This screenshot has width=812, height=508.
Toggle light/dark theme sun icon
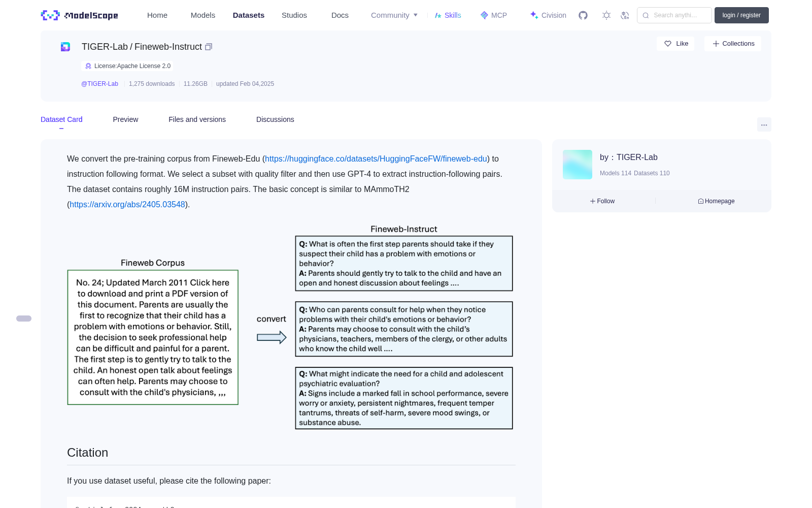[x=606, y=15]
